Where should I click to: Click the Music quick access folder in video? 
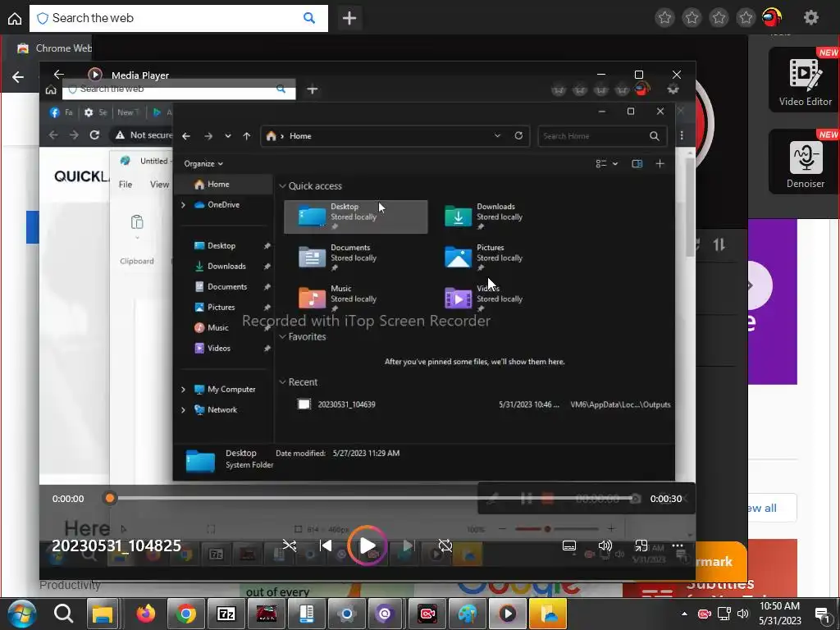coord(339,299)
